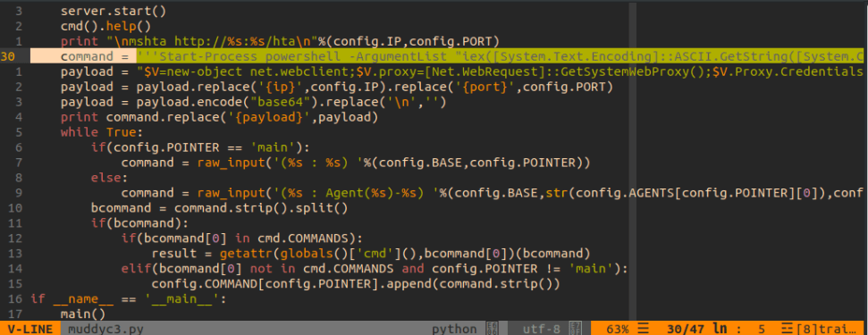868x335 pixels.
Task: Click the lines icon beside 63%
Action: (643, 330)
